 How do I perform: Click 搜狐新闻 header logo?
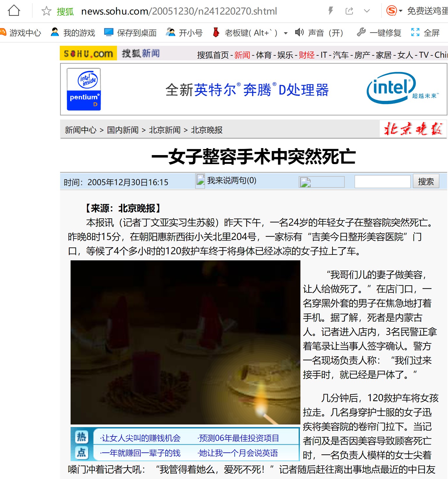[141, 53]
